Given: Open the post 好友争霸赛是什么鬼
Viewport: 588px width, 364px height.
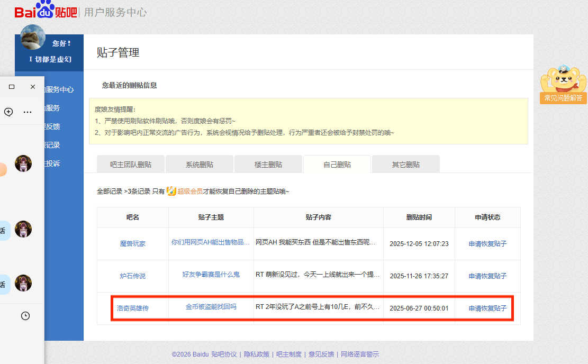Looking at the screenshot, I should 211,275.
